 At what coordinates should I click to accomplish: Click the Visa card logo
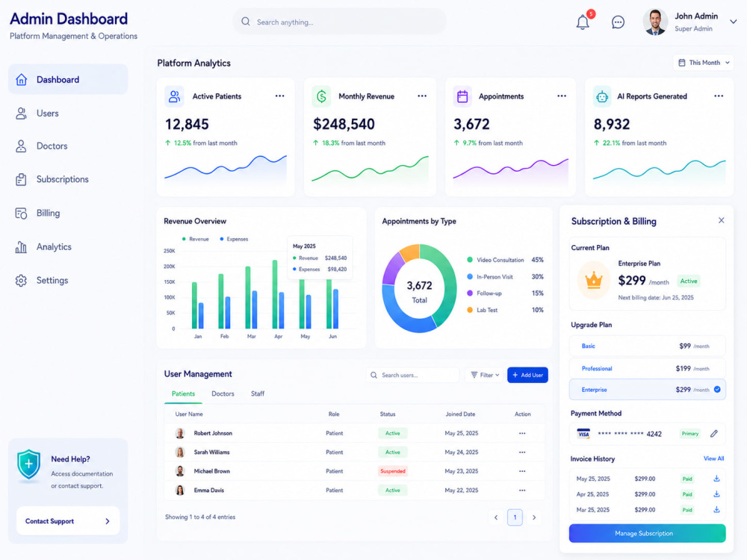point(583,434)
